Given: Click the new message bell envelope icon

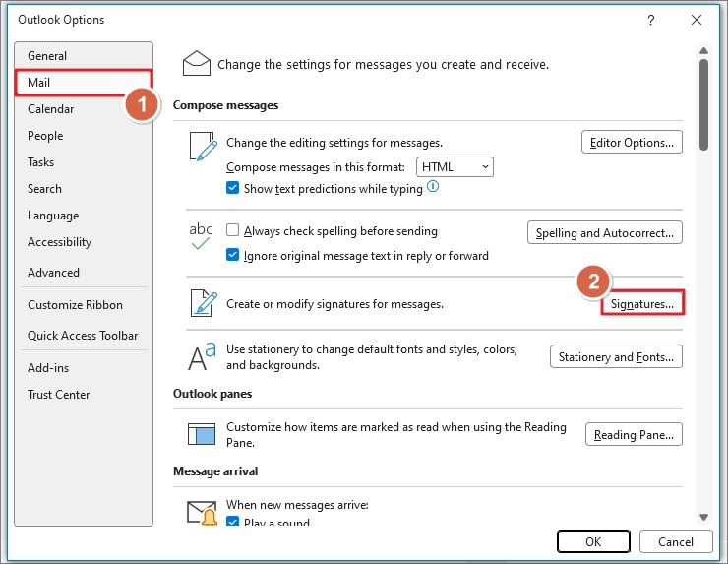Looking at the screenshot, I should [x=202, y=513].
